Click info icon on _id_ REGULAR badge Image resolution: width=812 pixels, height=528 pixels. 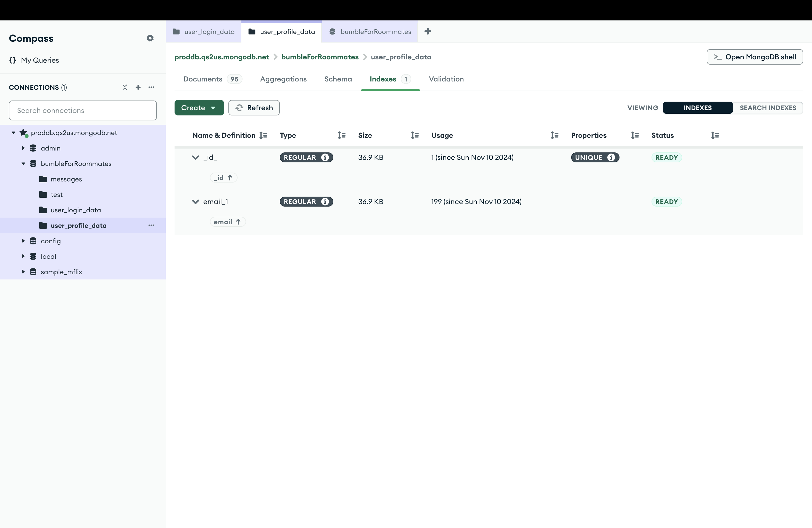click(325, 157)
